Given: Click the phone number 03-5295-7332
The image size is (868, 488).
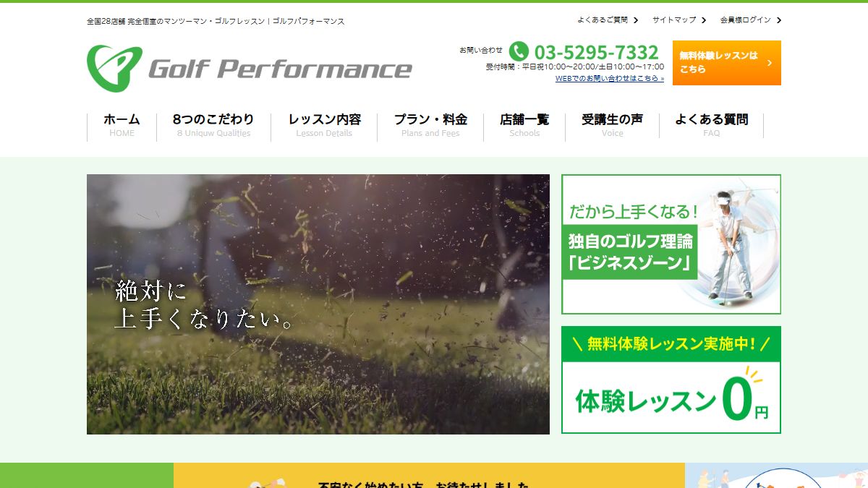Looking at the screenshot, I should [x=597, y=52].
